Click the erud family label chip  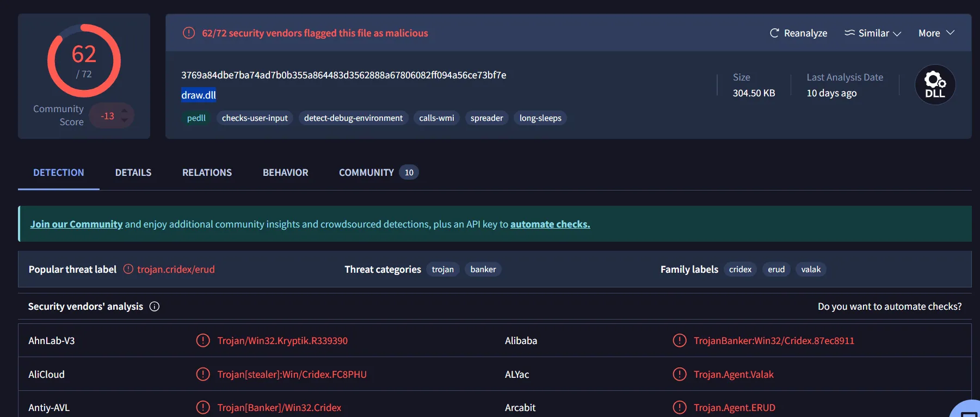tap(776, 269)
